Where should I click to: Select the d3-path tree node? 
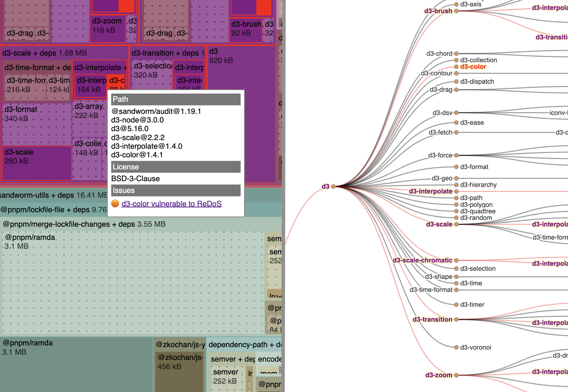(456, 198)
